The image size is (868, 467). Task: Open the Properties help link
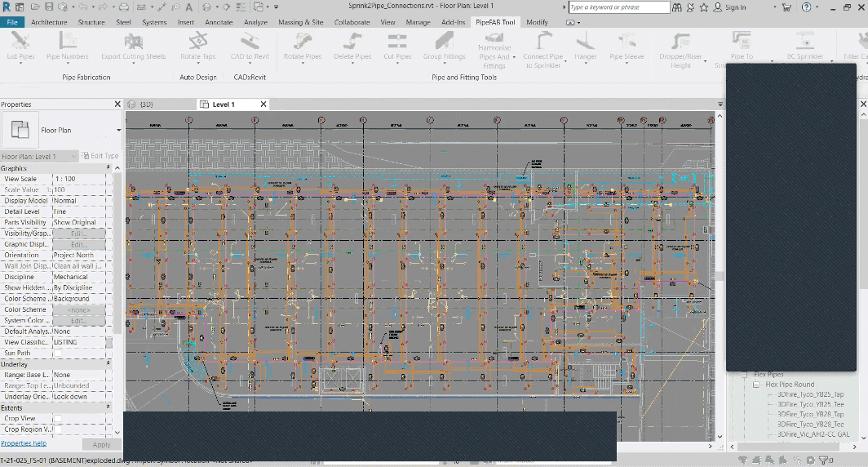(x=24, y=443)
